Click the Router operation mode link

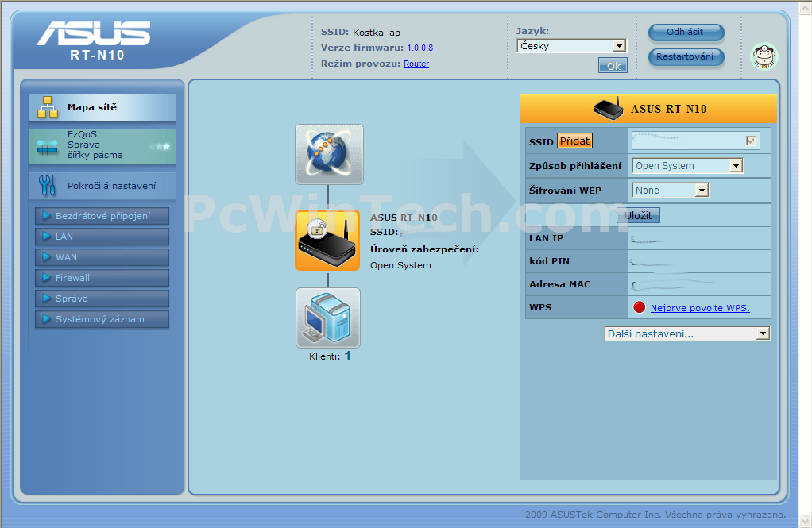point(416,64)
